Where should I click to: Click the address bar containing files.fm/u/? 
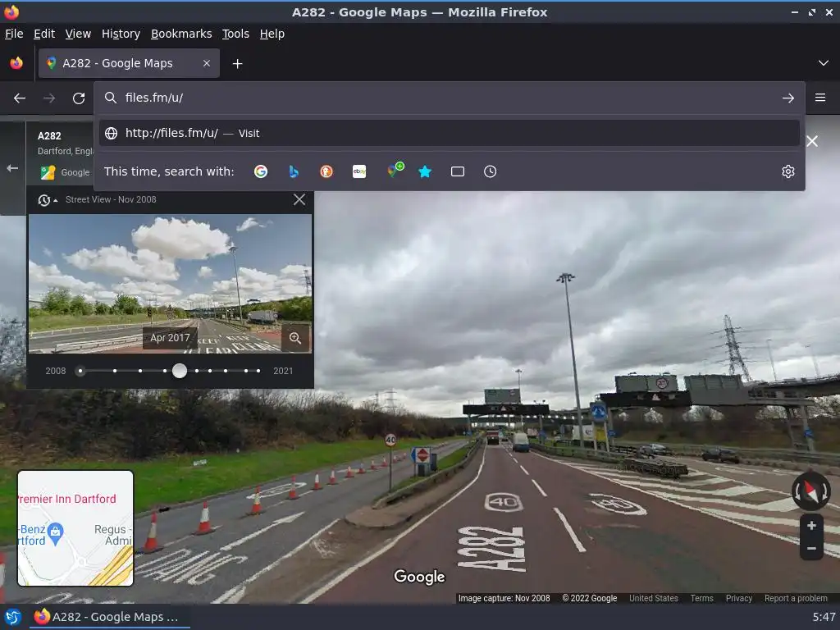tap(449, 98)
